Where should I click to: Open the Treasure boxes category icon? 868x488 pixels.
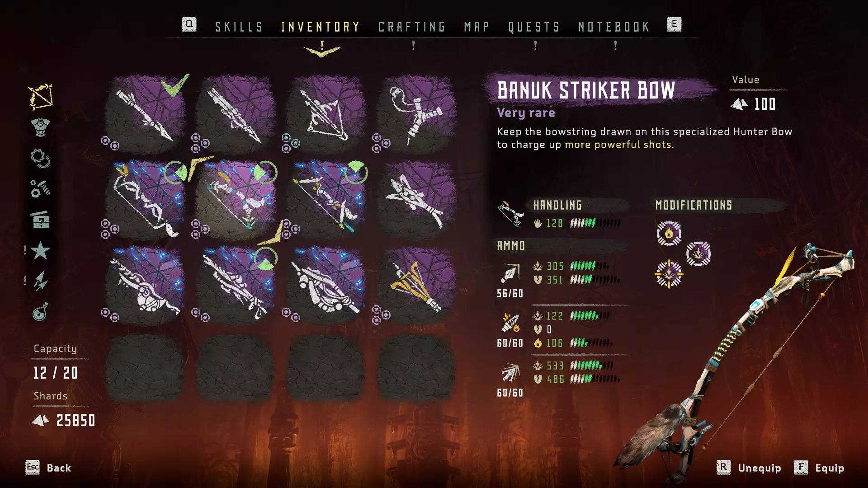(40, 220)
